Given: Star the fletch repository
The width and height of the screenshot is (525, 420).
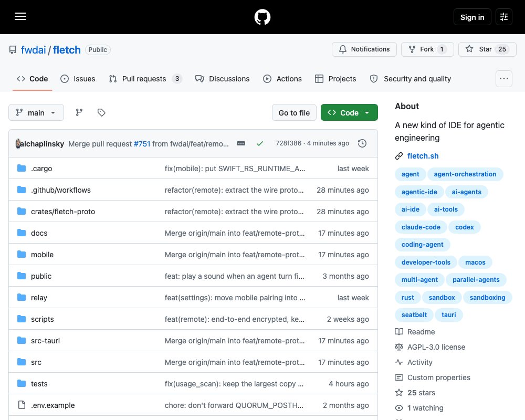Looking at the screenshot, I should [487, 49].
